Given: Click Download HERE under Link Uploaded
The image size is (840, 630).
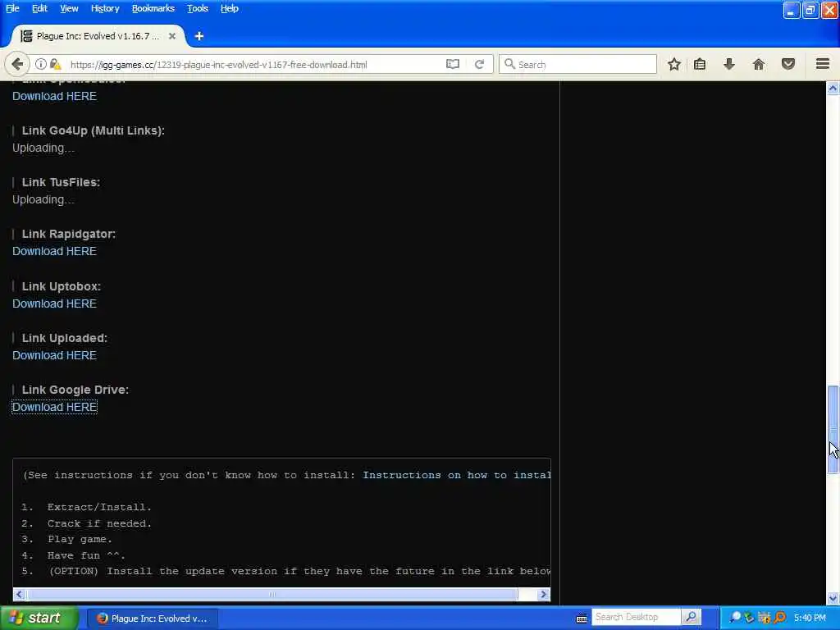Looking at the screenshot, I should pos(55,356).
